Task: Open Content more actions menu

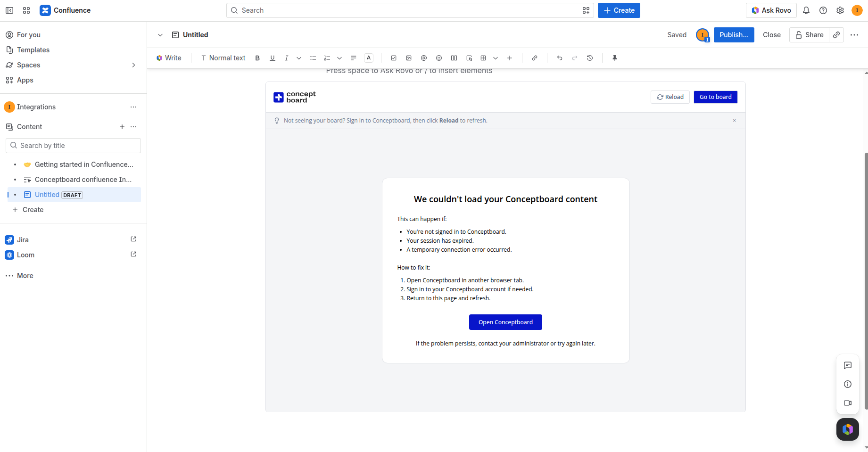Action: pyautogui.click(x=133, y=127)
